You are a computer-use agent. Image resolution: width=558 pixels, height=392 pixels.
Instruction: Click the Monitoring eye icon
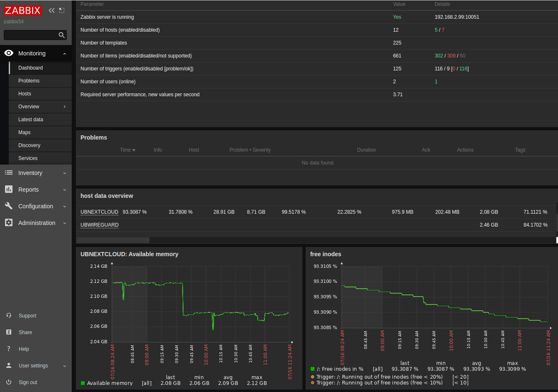(x=9, y=53)
